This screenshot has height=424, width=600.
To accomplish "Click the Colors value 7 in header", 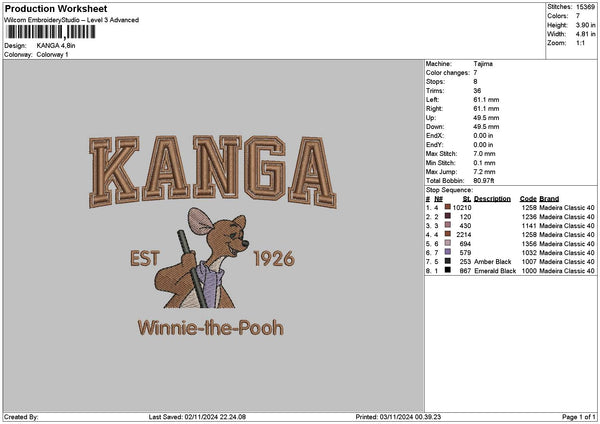I will 578,16.
